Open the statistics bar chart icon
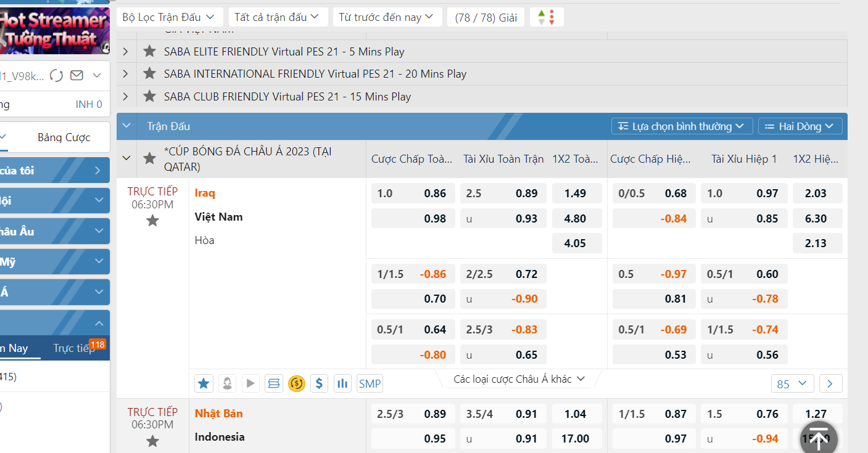 342,383
